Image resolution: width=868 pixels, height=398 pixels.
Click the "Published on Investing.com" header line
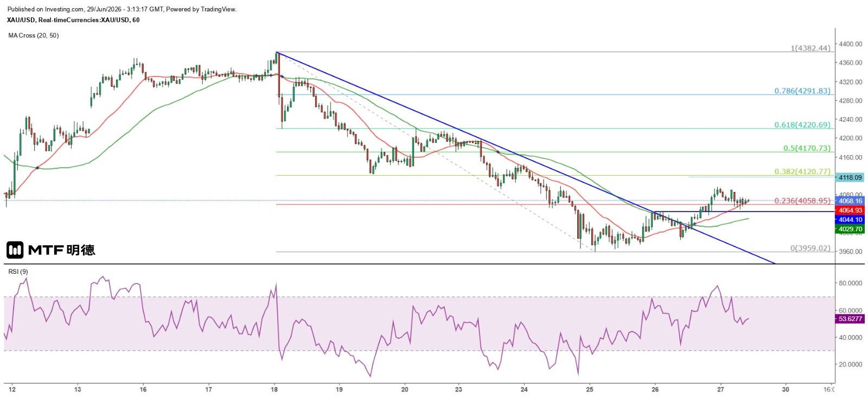(x=122, y=9)
